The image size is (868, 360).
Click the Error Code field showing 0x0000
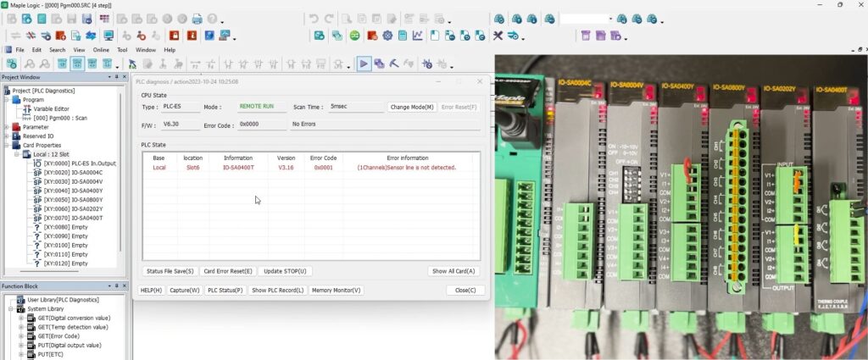261,125
